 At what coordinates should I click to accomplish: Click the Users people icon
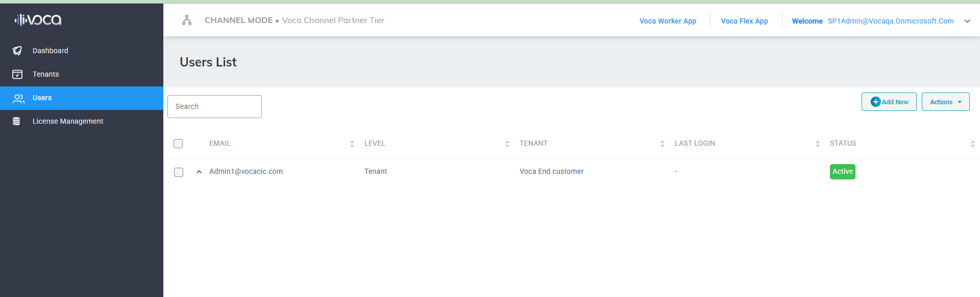coord(18,98)
